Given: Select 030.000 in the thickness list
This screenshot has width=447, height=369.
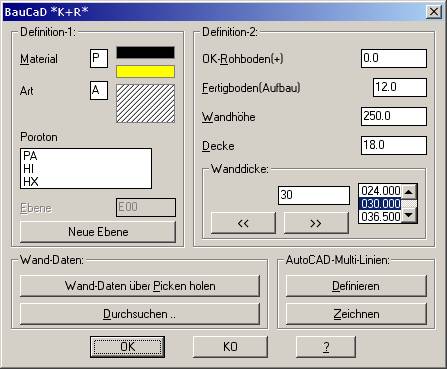Looking at the screenshot, I should [x=381, y=204].
